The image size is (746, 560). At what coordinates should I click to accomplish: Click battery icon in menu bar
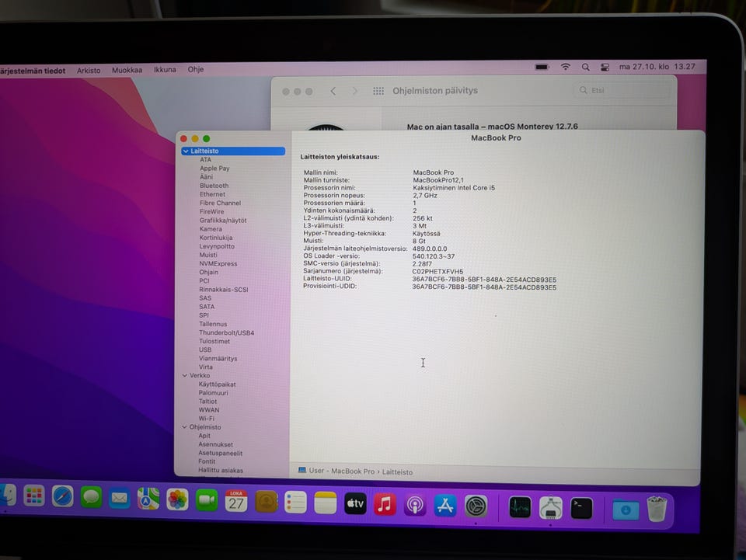542,67
